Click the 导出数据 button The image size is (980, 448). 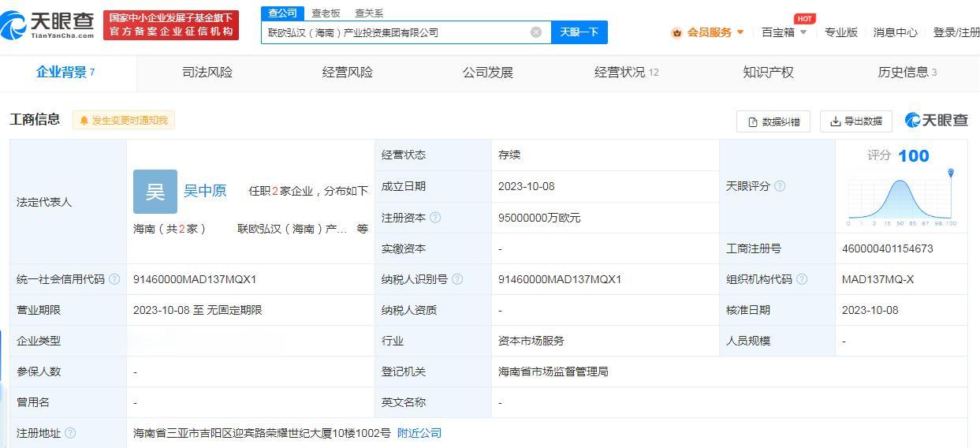coord(856,121)
